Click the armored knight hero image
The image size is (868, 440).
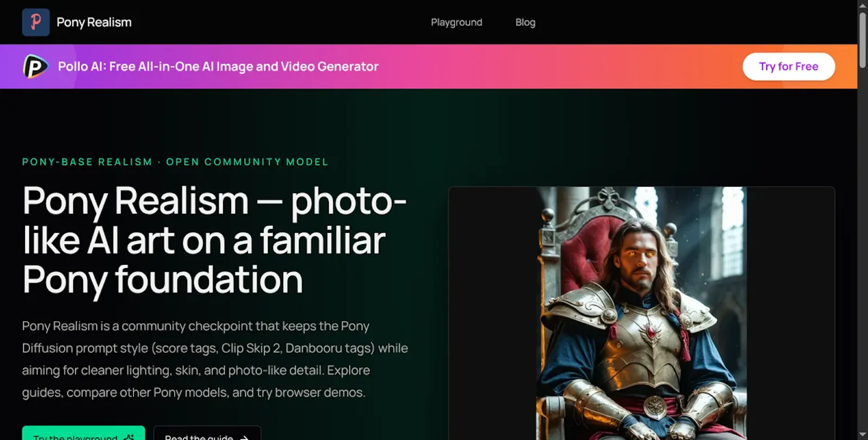(641, 314)
